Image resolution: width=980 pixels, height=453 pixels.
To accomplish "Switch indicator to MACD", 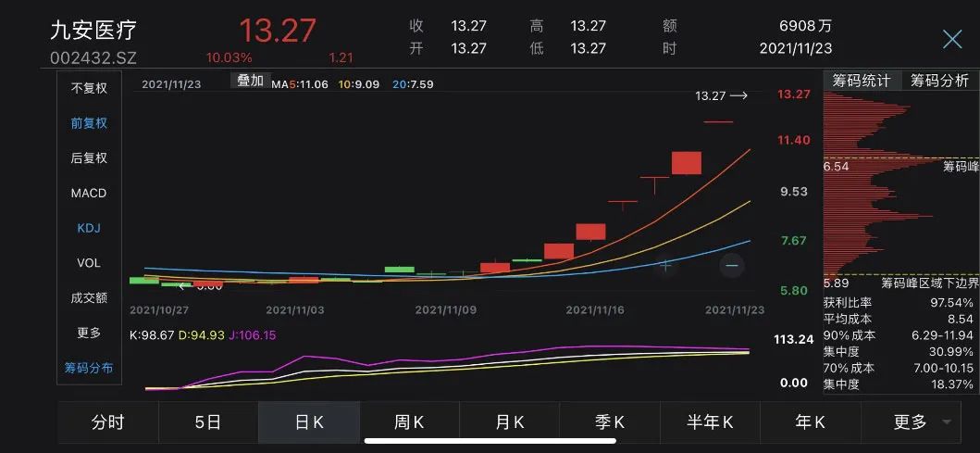I will tap(89, 194).
